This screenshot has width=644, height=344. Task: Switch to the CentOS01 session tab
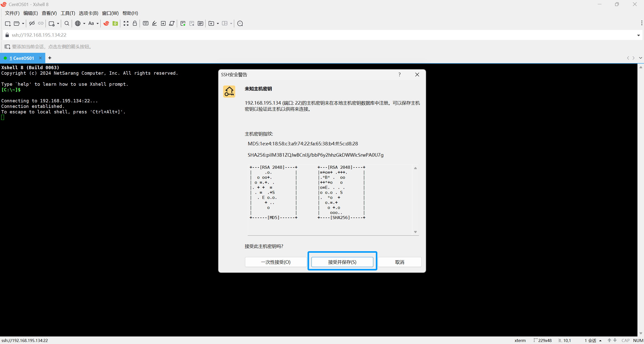coord(22,58)
